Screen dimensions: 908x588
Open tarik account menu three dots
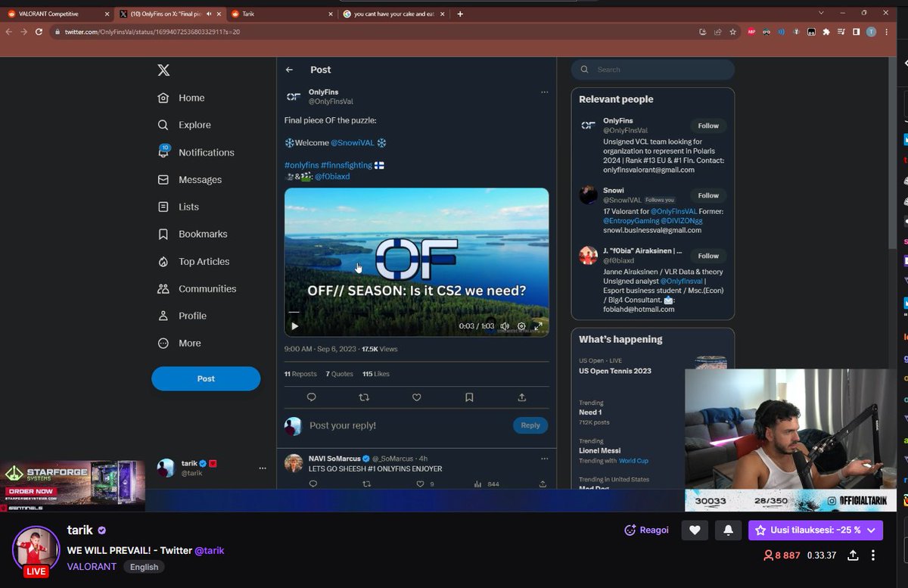263,468
